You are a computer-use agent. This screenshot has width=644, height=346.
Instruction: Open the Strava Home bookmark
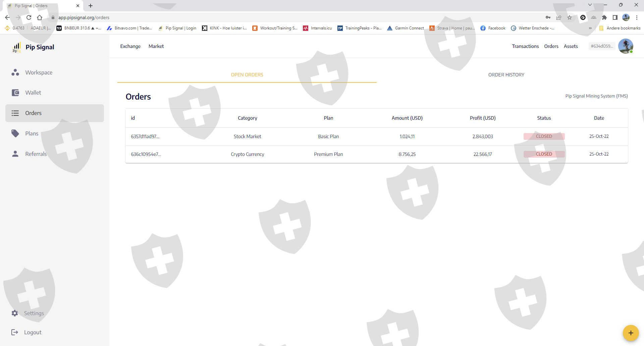tap(452, 28)
